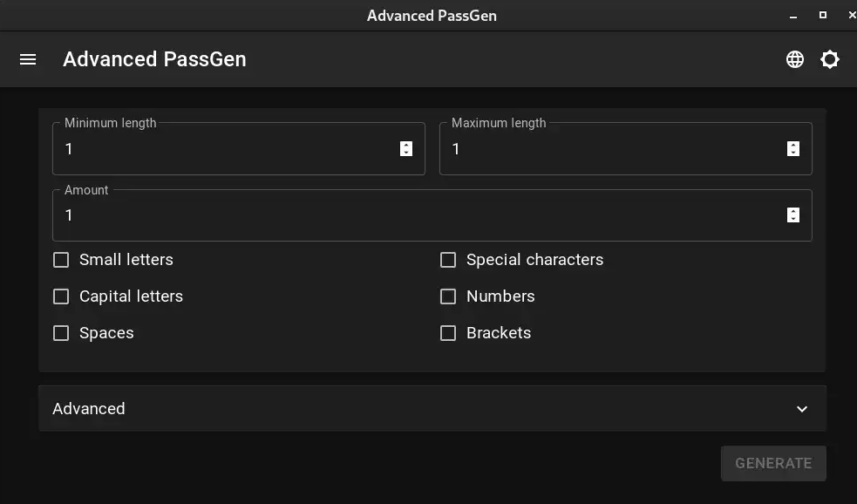Open the hamburger navigation menu
Viewport: 857px width, 504px height.
(x=28, y=59)
